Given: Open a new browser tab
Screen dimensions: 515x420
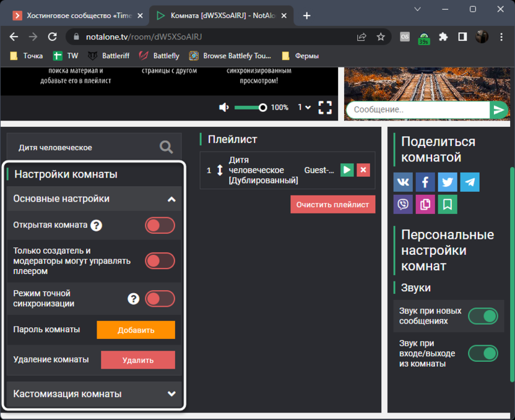Looking at the screenshot, I should pyautogui.click(x=306, y=15).
